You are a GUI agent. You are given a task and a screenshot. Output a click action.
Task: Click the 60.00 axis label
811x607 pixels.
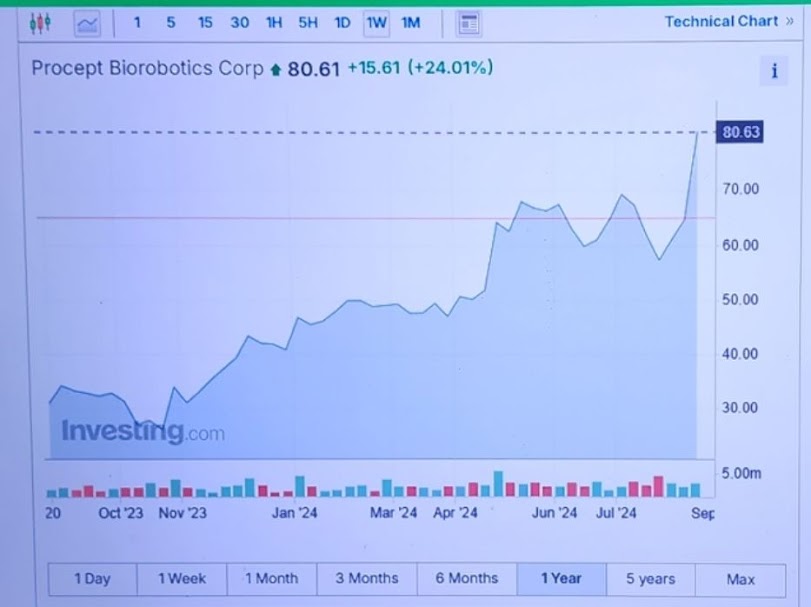pyautogui.click(x=741, y=245)
